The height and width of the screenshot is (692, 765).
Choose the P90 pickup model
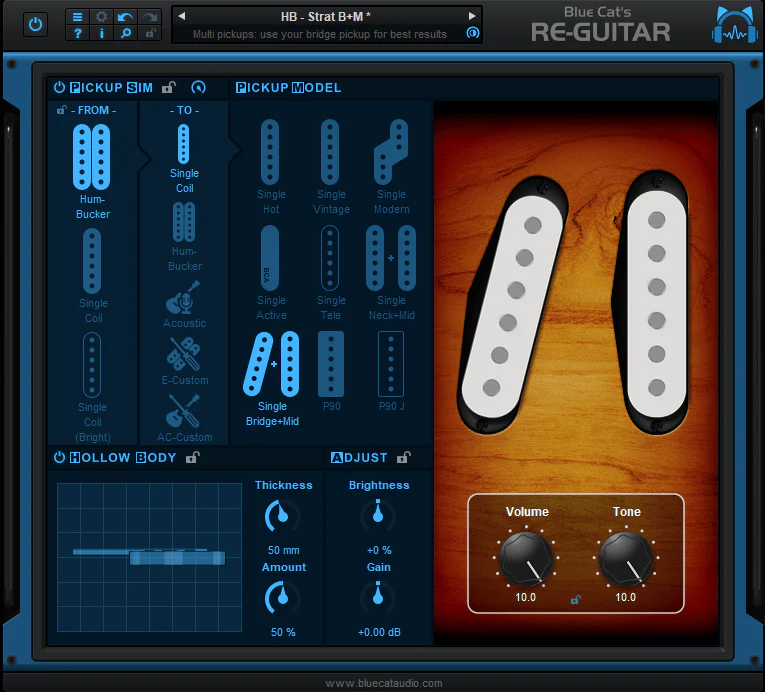point(331,371)
